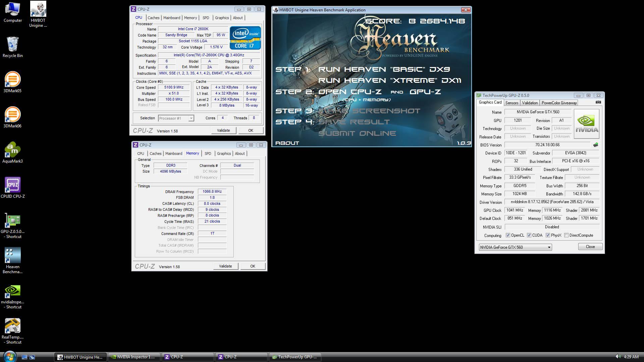Click the TechPowerUp GPU-Z taskbar button
The width and height of the screenshot is (644, 362).
click(x=295, y=357)
